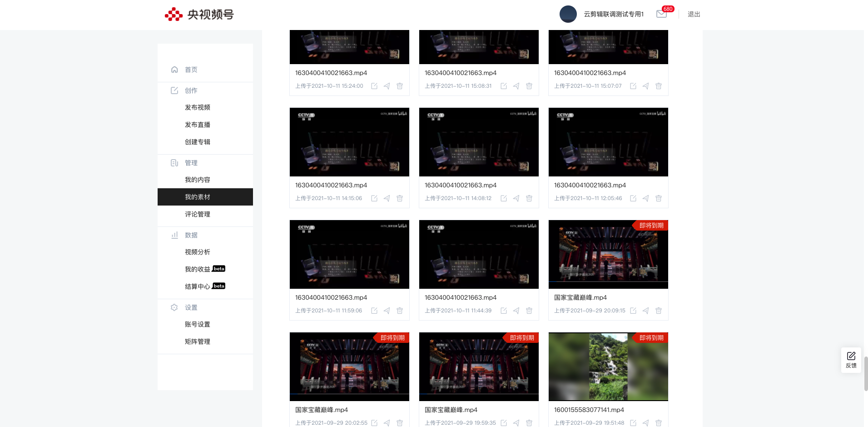The height and width of the screenshot is (427, 868).
Task: Edit the video uploaded 14:15:06
Action: pos(374,198)
